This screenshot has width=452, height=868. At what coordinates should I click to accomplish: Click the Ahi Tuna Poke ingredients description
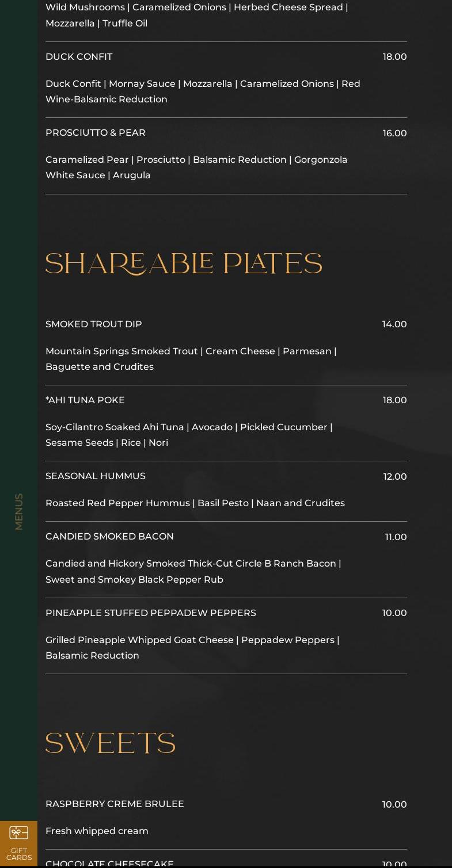point(189,435)
